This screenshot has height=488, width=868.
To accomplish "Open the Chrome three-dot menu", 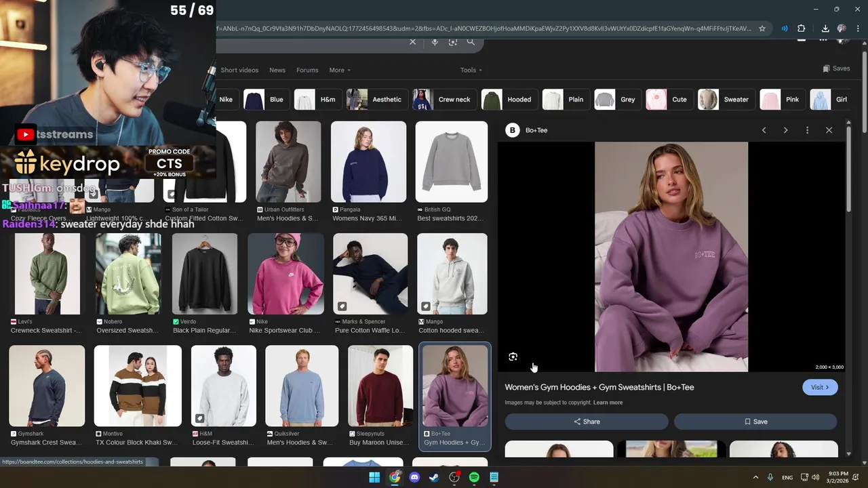I will click(856, 28).
